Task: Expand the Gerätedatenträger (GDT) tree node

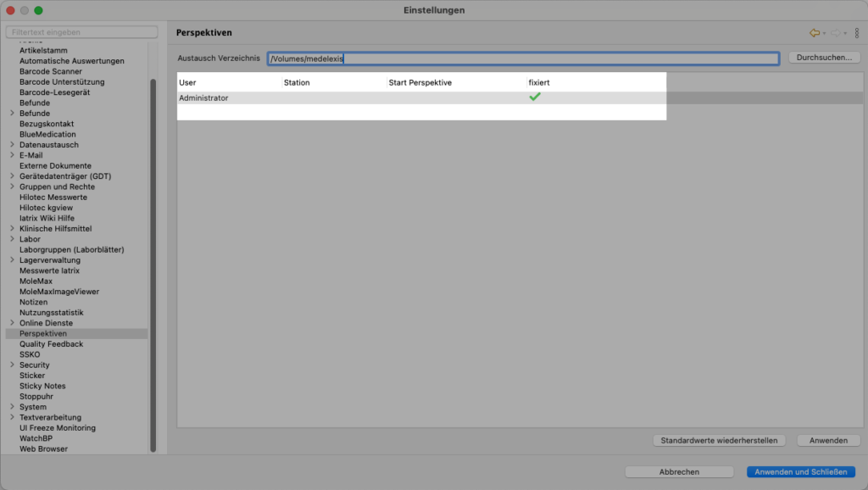Action: click(x=12, y=176)
